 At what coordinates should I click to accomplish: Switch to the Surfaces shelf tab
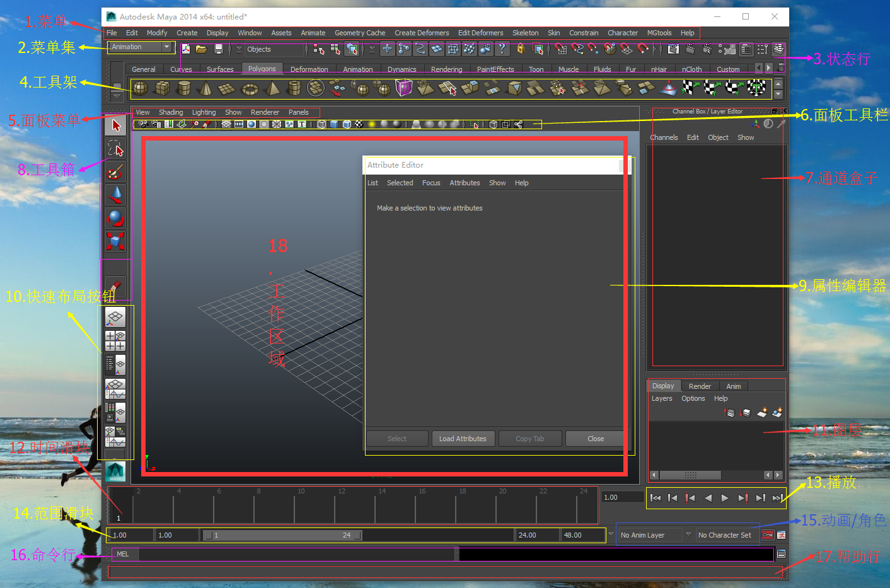point(220,69)
